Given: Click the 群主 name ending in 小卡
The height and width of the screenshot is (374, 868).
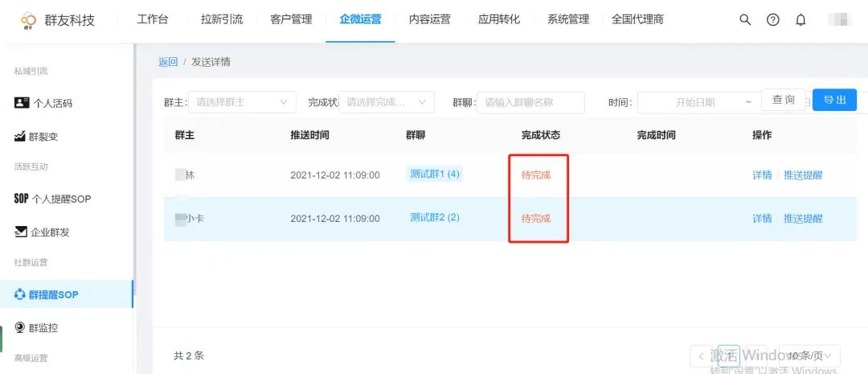Looking at the screenshot, I should click(190, 218).
